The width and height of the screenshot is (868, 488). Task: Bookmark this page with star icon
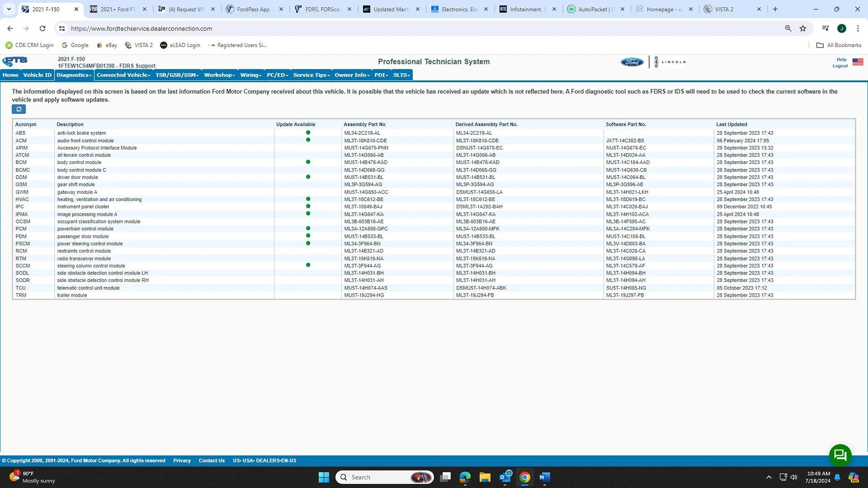click(803, 28)
